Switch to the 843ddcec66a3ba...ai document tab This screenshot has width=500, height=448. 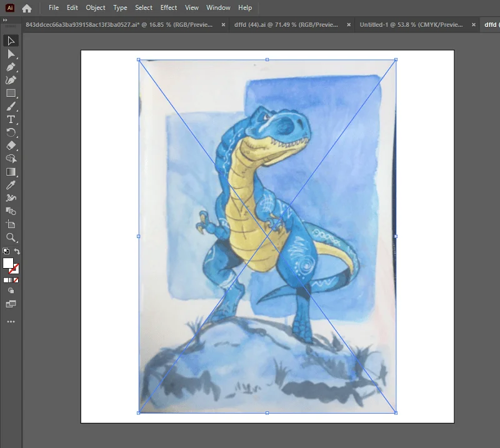click(119, 24)
